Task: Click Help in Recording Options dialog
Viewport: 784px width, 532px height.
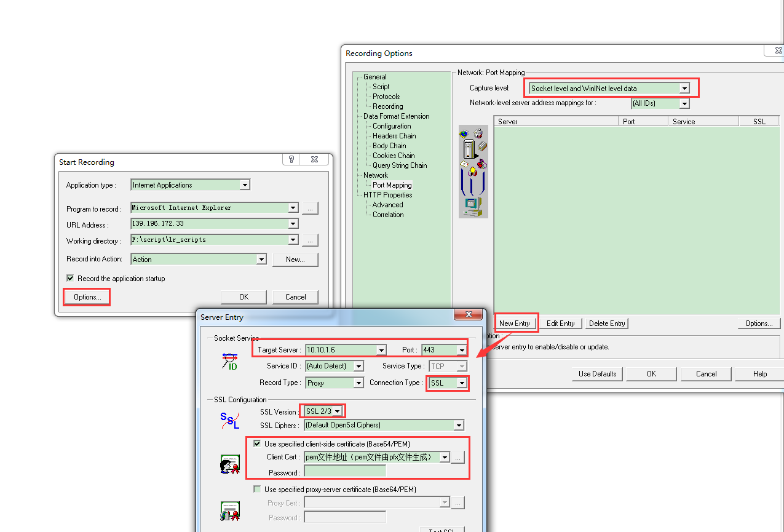Action: coord(760,374)
